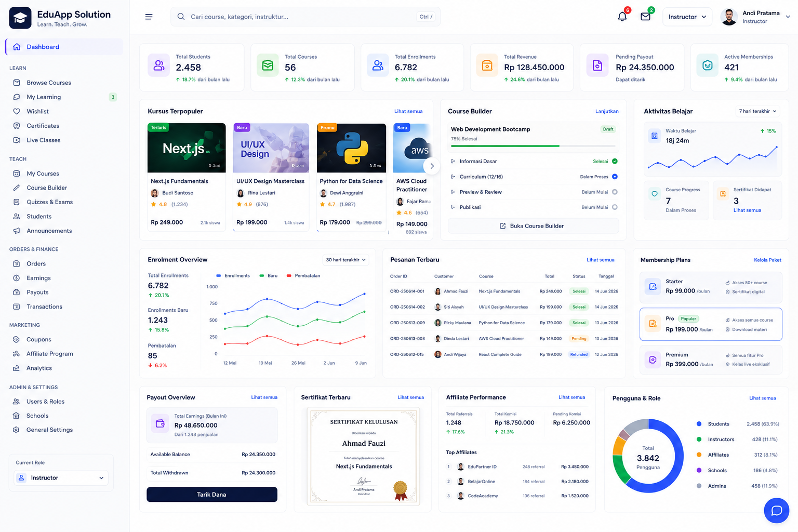Click the Andi Pratama profile avatar
This screenshot has width=798, height=532.
[x=729, y=17]
